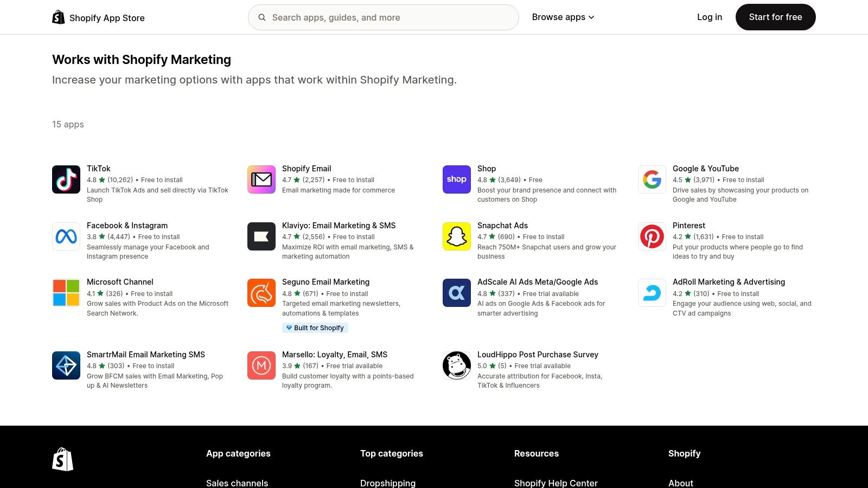Viewport: 868px width, 488px height.
Task: Click 'Email marketing made for commerce' description
Action: 339,190
